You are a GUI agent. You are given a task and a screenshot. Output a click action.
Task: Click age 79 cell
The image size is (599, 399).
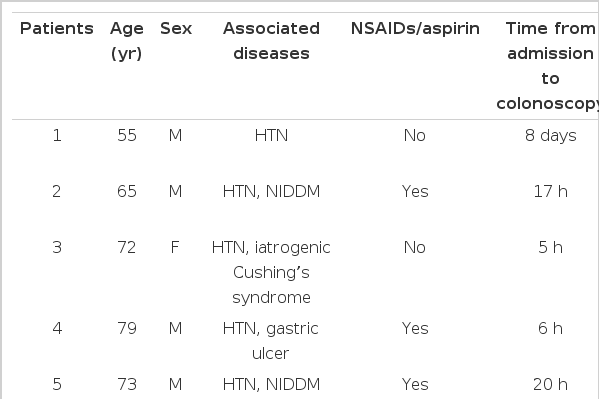(x=127, y=329)
